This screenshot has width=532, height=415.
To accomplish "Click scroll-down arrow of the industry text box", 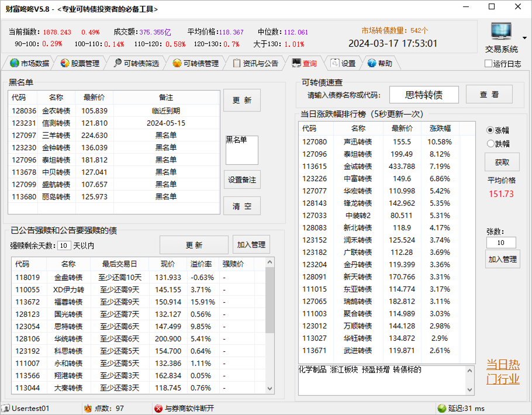I will tap(470, 390).
